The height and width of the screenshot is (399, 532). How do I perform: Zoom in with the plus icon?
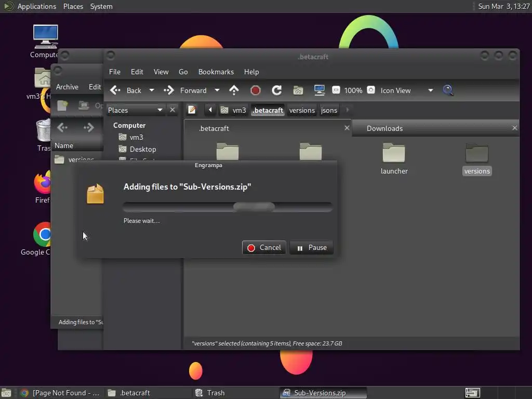click(x=371, y=90)
